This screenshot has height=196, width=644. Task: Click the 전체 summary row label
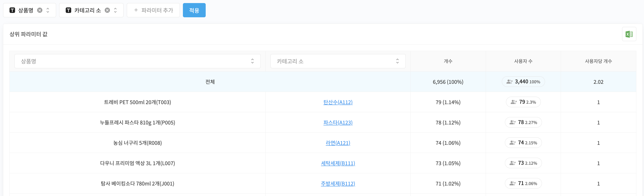(x=210, y=82)
